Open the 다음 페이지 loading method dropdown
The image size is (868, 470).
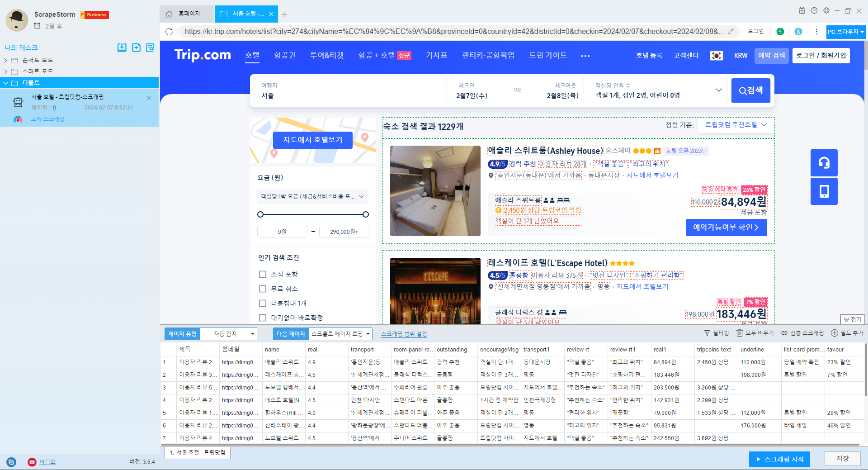click(x=340, y=334)
